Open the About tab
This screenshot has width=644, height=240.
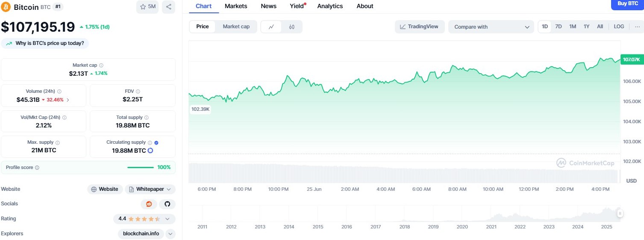point(365,6)
